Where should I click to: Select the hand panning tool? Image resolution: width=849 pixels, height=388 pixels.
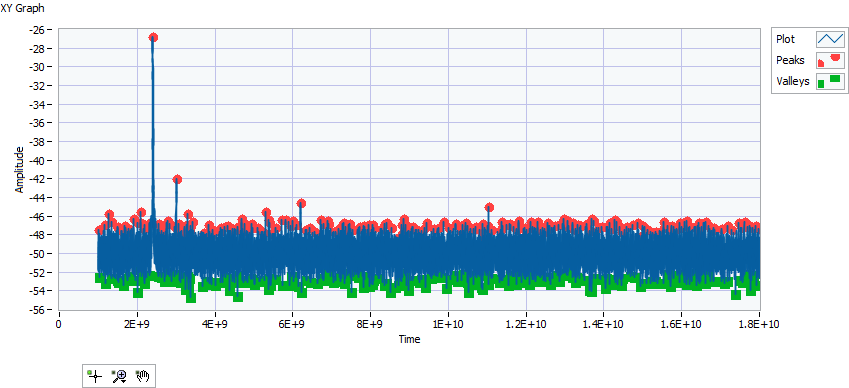coord(143,376)
